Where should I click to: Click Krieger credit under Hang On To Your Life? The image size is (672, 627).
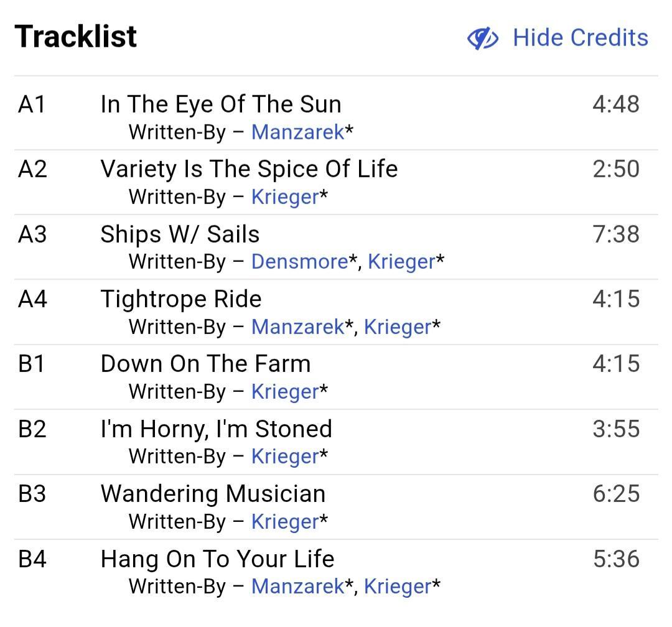point(397,587)
